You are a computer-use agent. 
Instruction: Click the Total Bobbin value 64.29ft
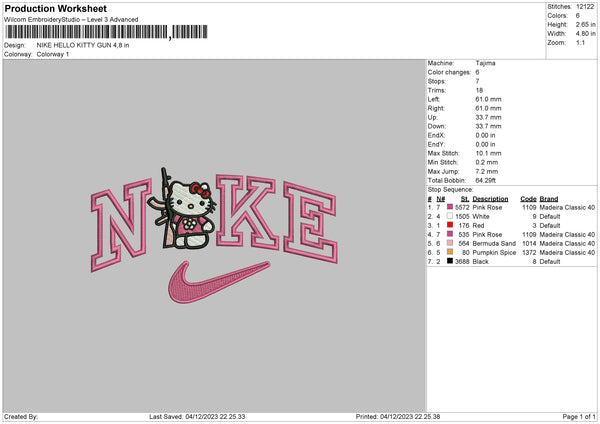click(486, 180)
